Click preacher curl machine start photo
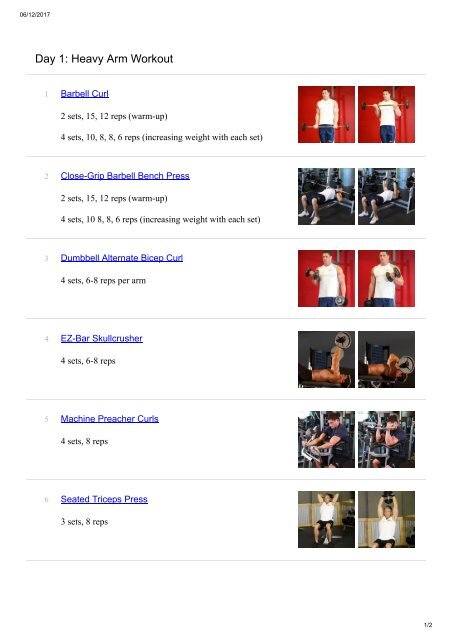 coord(326,439)
